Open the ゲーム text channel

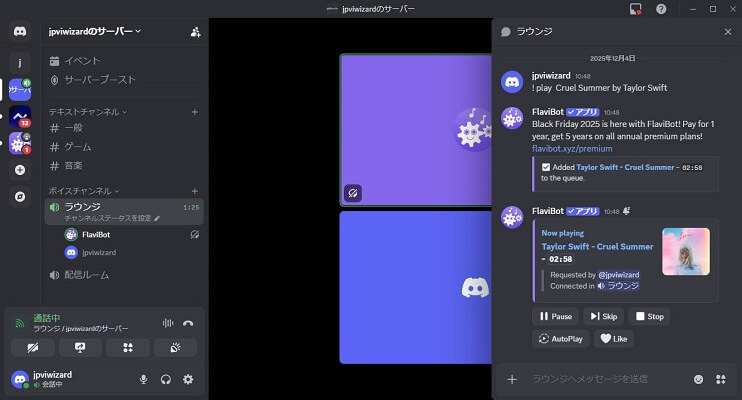point(123,147)
